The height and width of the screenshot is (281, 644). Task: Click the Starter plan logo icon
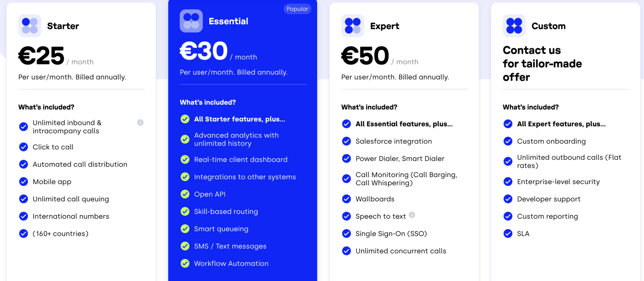(30, 26)
